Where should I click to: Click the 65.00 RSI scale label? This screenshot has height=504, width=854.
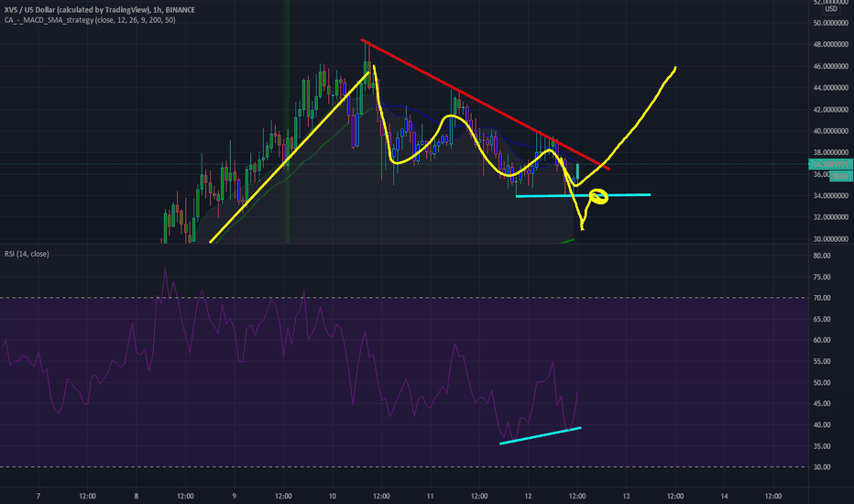(821, 319)
